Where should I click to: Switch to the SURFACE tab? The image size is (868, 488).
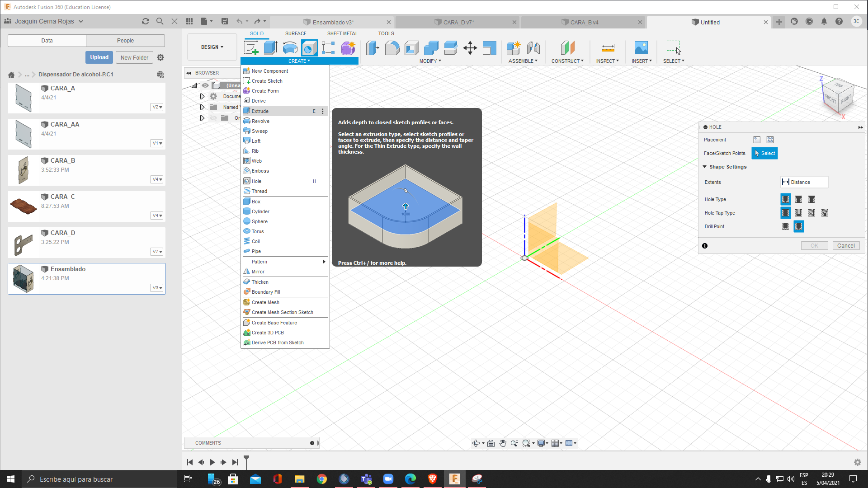tap(296, 33)
